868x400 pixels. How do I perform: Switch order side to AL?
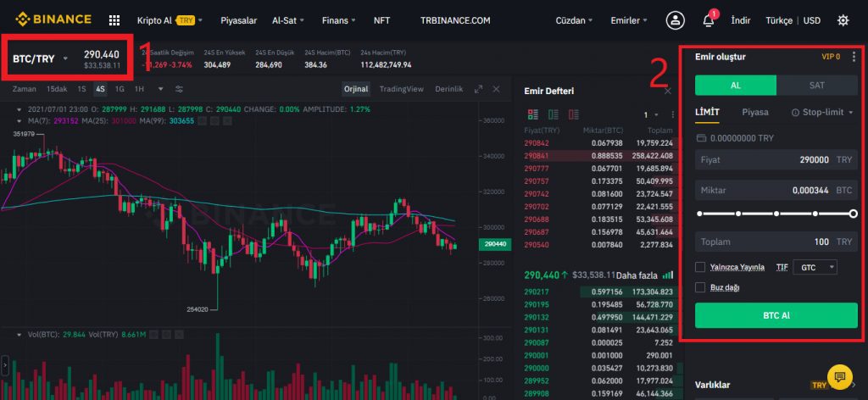coord(736,86)
